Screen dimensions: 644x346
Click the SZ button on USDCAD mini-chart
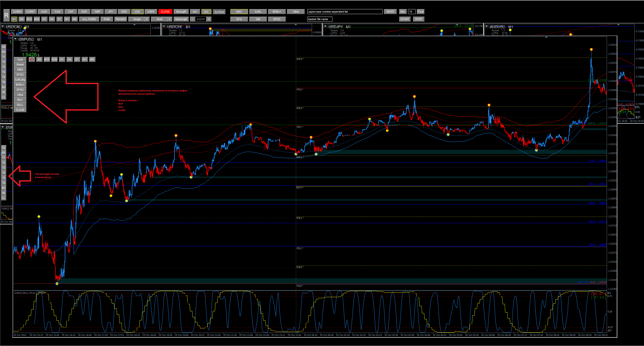click(4, 47)
